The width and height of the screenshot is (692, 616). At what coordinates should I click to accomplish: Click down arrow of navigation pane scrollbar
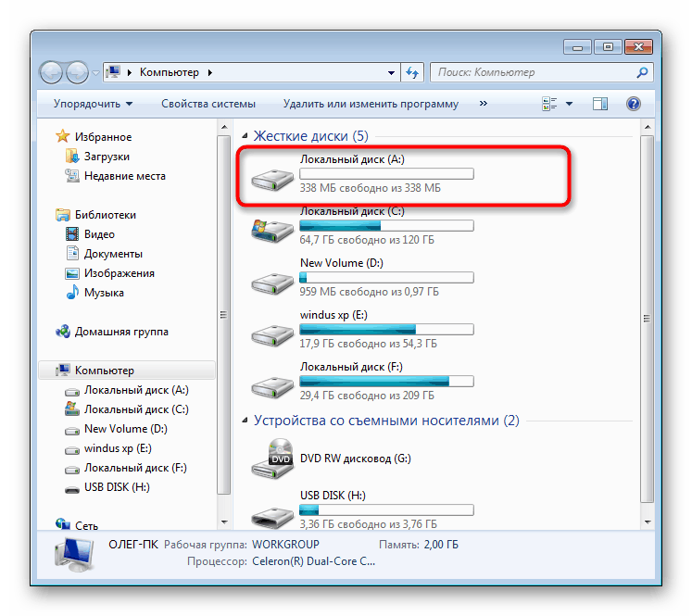click(224, 522)
